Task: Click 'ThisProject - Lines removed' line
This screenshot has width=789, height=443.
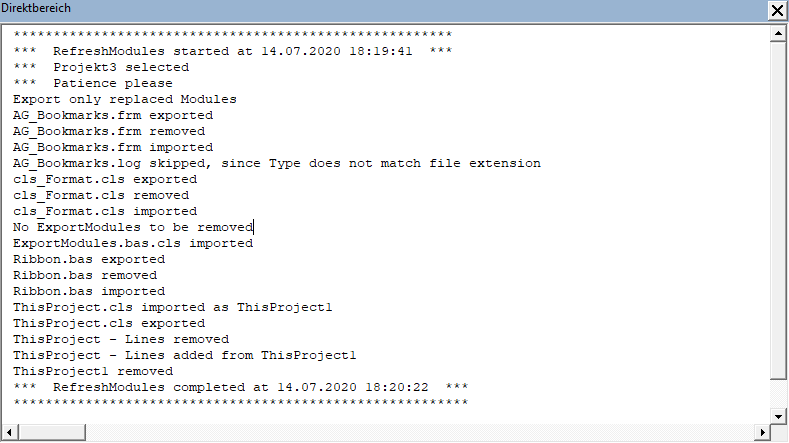Action: pos(120,339)
